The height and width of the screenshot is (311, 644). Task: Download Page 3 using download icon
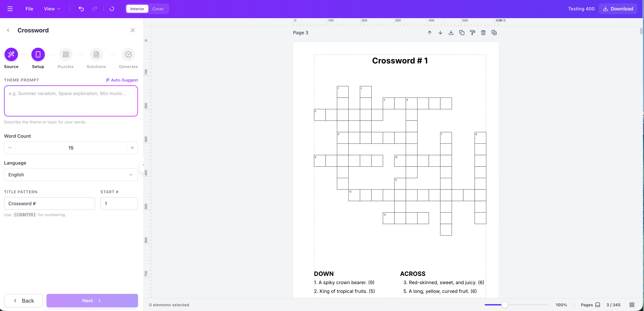[451, 33]
